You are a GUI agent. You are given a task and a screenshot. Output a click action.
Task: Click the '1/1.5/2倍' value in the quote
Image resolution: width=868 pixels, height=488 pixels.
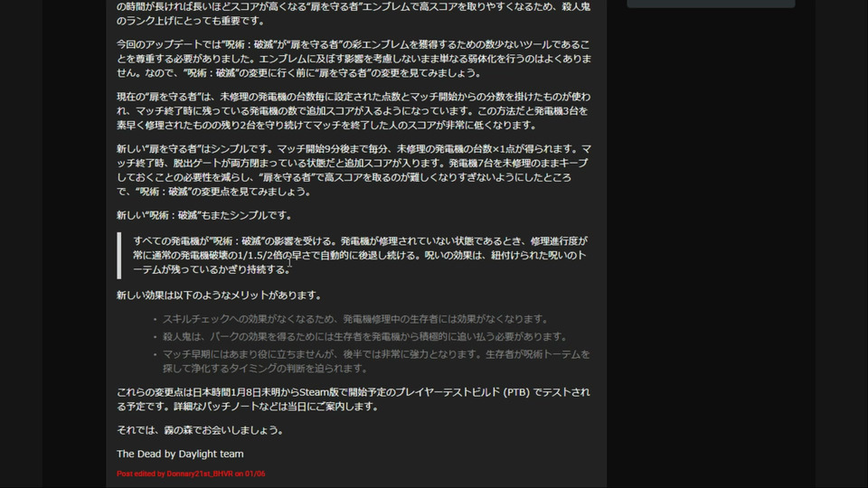pyautogui.click(x=259, y=256)
